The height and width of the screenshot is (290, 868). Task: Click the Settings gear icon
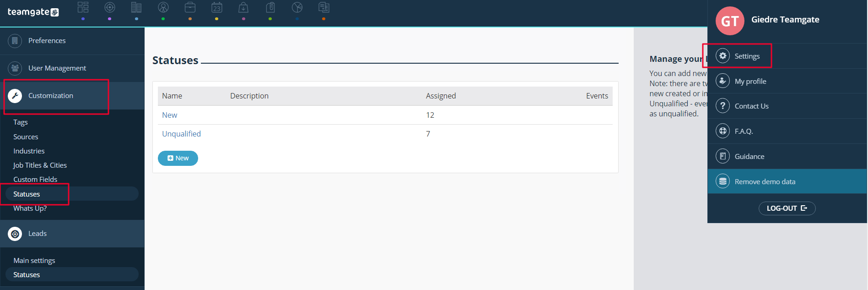(x=722, y=56)
